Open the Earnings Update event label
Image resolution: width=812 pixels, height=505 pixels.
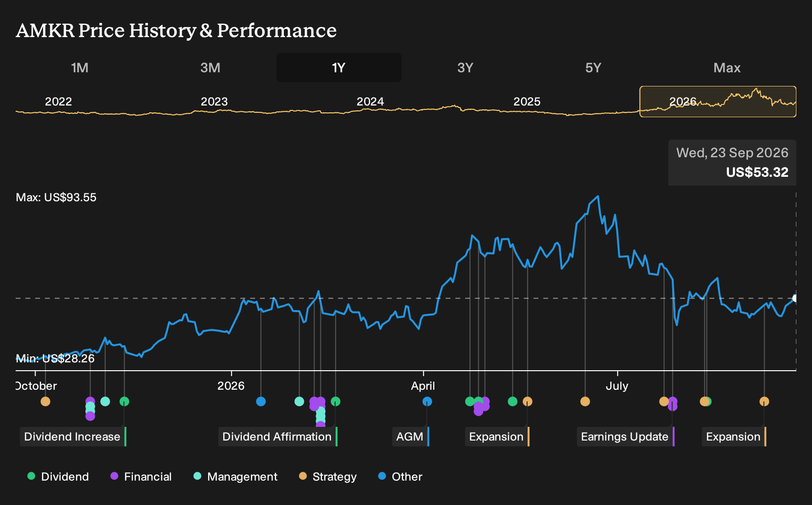[x=625, y=437]
